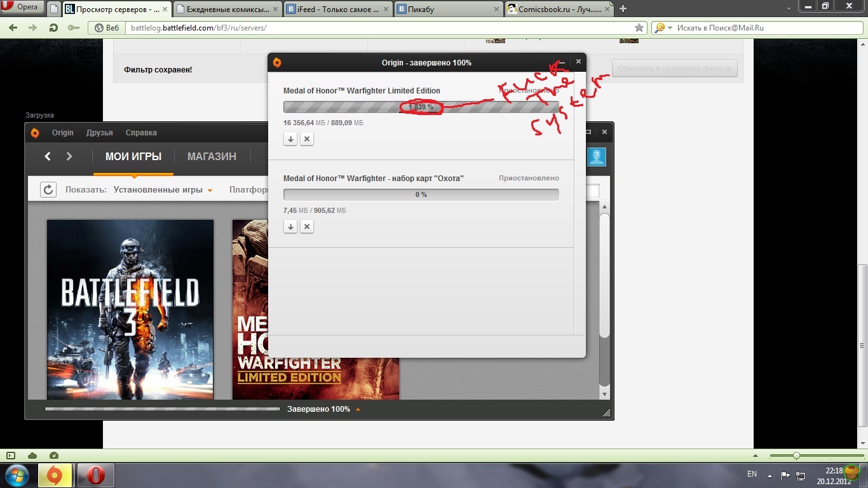Click the Opera Turbo speedometer icon
Screen dimensions: 868x488
(x=54, y=456)
